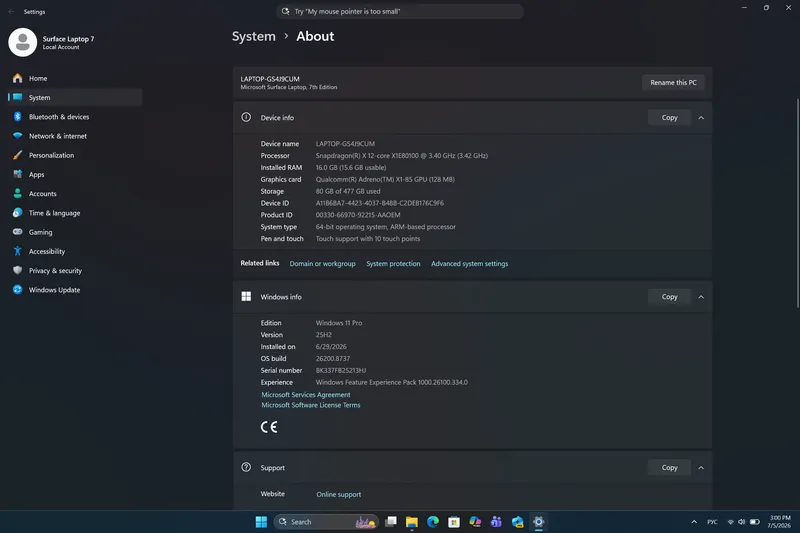Image resolution: width=800 pixels, height=533 pixels.
Task: Click the Wi-Fi icon in the system tray
Action: click(731, 522)
